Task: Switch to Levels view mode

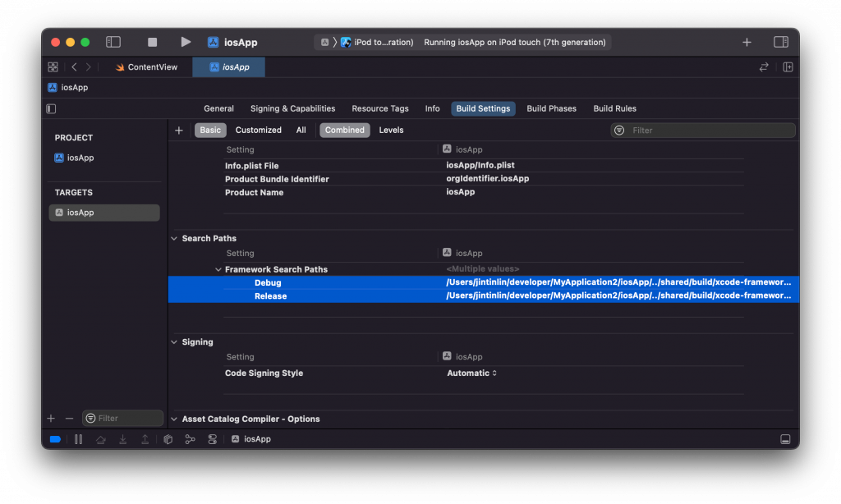Action: click(x=391, y=131)
